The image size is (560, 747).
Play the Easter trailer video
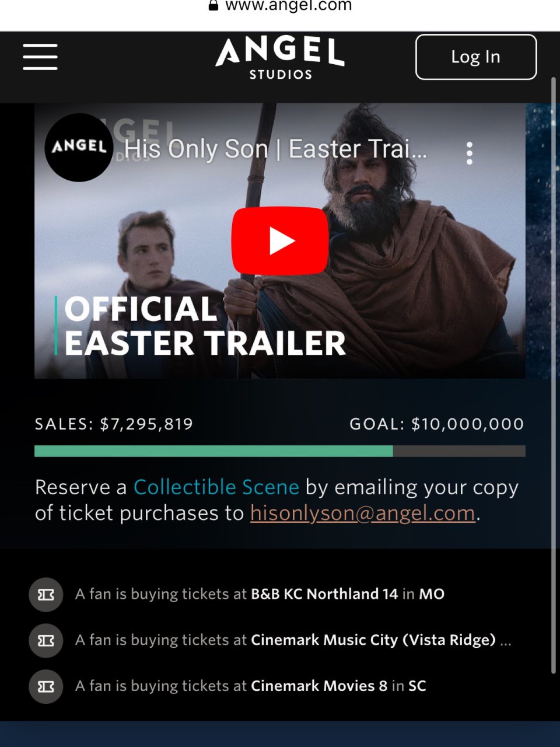[280, 240]
